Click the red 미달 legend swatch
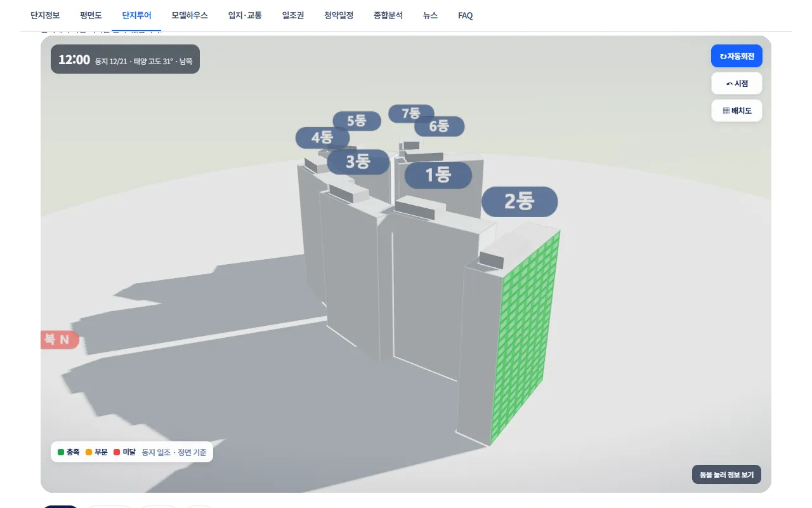This screenshot has height=508, width=812. pos(117,452)
